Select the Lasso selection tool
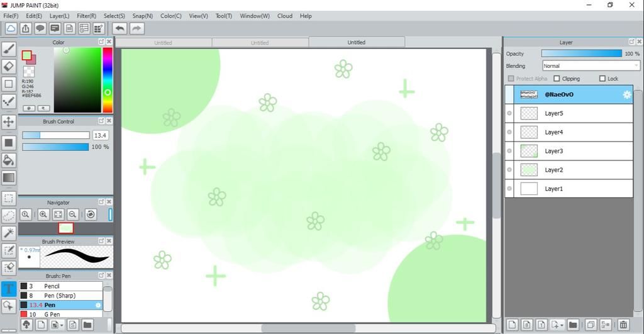The width and height of the screenshot is (644, 334). click(9, 216)
